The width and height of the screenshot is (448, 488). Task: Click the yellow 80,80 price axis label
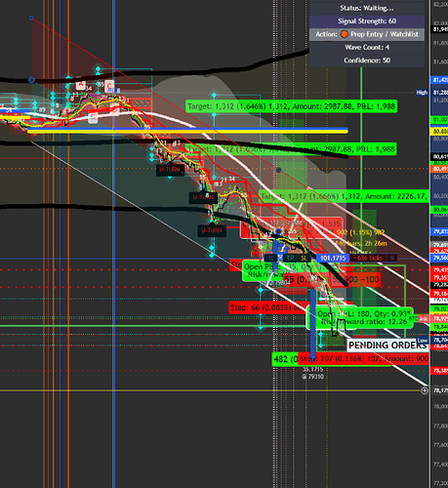pyautogui.click(x=439, y=132)
